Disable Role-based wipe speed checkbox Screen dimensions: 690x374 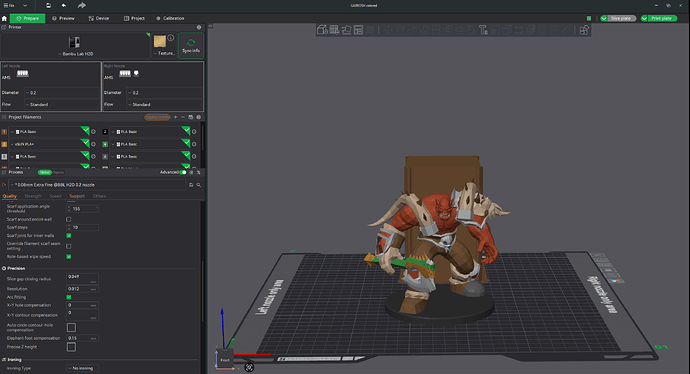coord(69,257)
